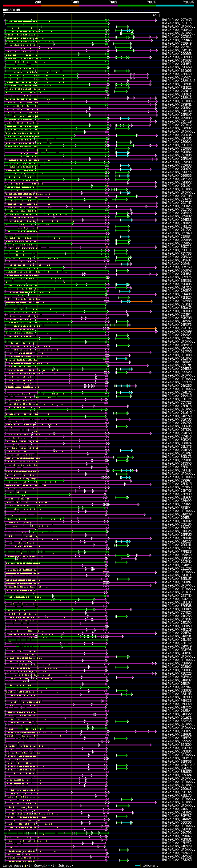Click the UniRef100_A8J1N3 label
The height and width of the screenshot is (868, 197).
pyautogui.click(x=177, y=694)
